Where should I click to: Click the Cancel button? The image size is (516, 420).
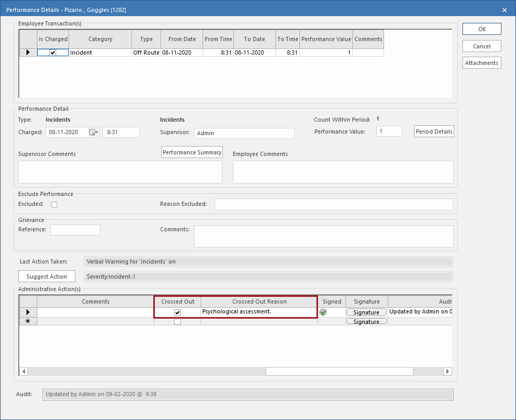(x=481, y=46)
